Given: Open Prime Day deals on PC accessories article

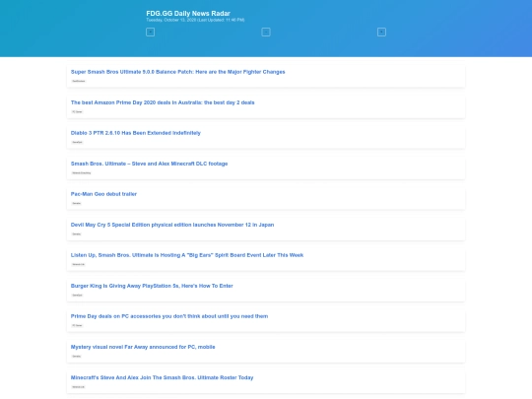Looking at the screenshot, I should coord(169,316).
